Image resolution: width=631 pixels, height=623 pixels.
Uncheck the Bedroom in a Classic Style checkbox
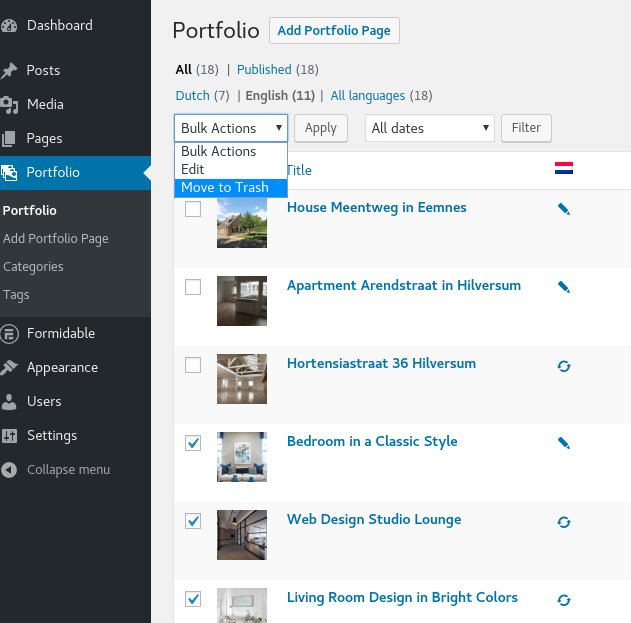[x=193, y=443]
